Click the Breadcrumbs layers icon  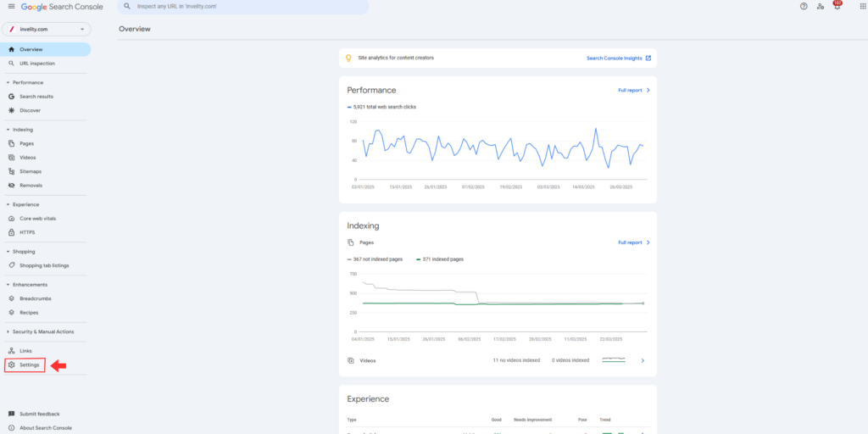pos(12,298)
